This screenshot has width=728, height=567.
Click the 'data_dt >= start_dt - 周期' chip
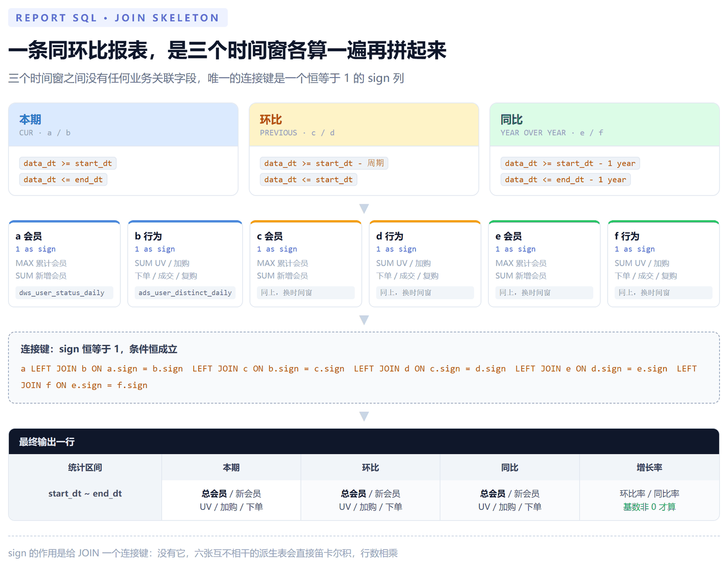click(324, 163)
